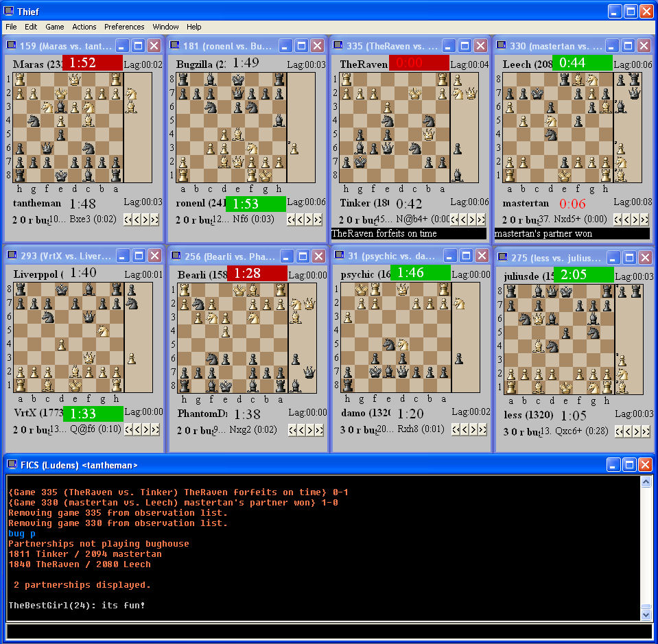Step back one move in game 275 less
Screen dimensions: 658x644
628,431
